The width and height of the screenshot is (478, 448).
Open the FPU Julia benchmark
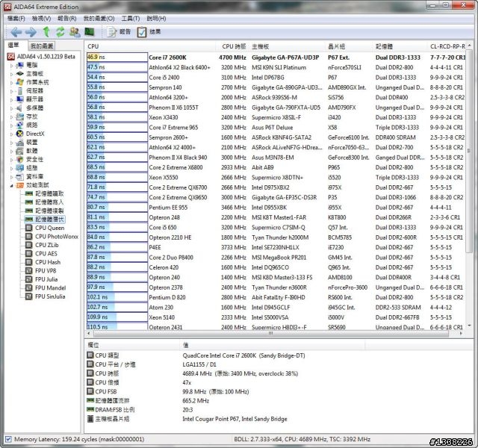46,279
